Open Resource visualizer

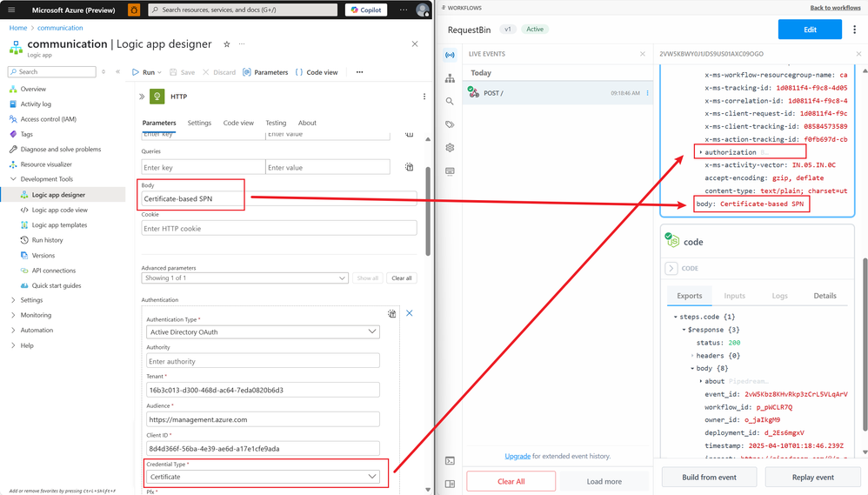pyautogui.click(x=46, y=164)
